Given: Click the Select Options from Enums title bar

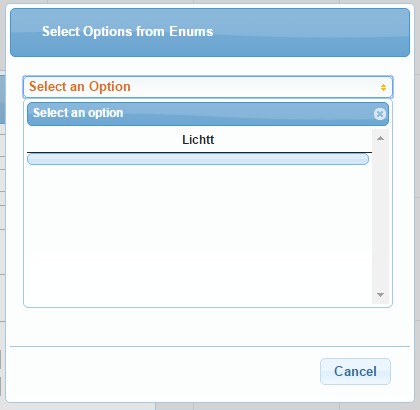Looking at the screenshot, I should click(210, 32).
